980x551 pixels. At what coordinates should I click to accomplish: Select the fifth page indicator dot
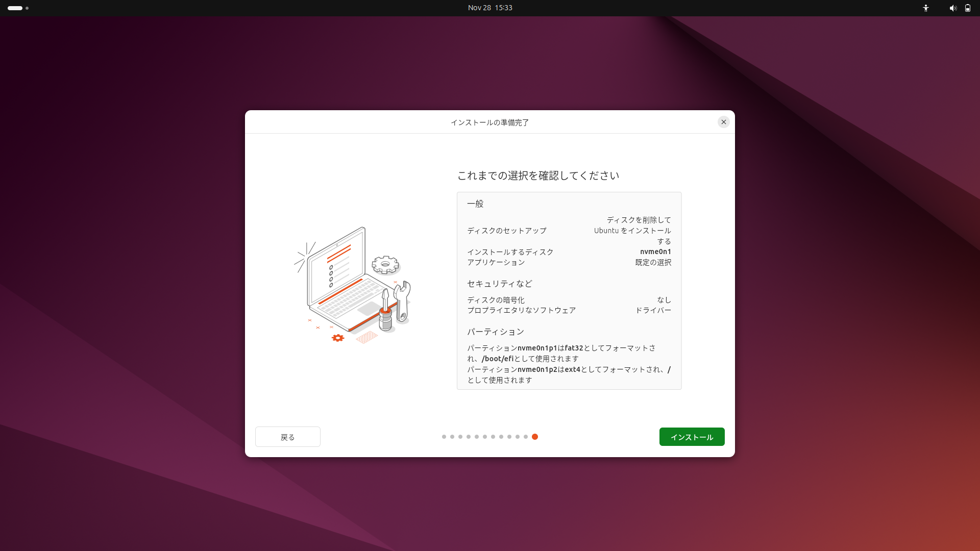477,437
